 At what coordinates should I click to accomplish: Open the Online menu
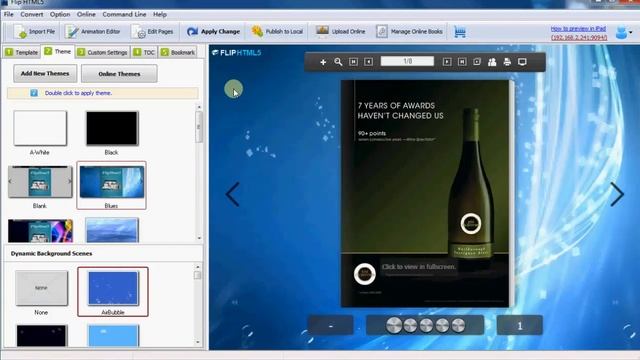86,14
